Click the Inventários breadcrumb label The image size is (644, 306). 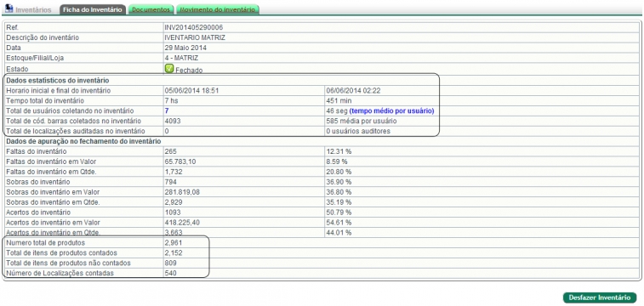33,9
